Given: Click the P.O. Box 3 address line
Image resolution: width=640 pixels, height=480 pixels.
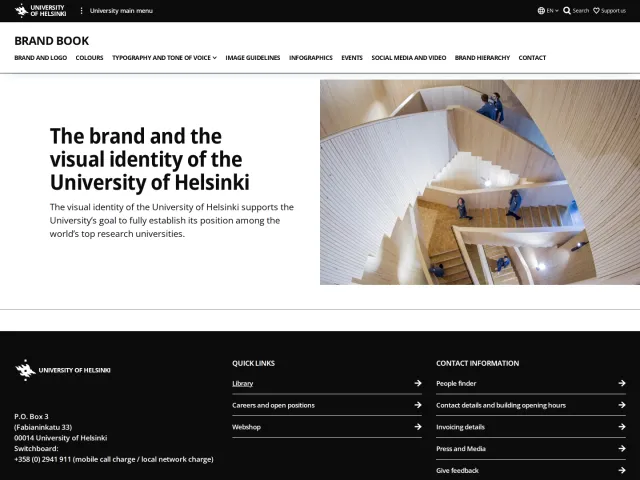Looking at the screenshot, I should 31,416.
